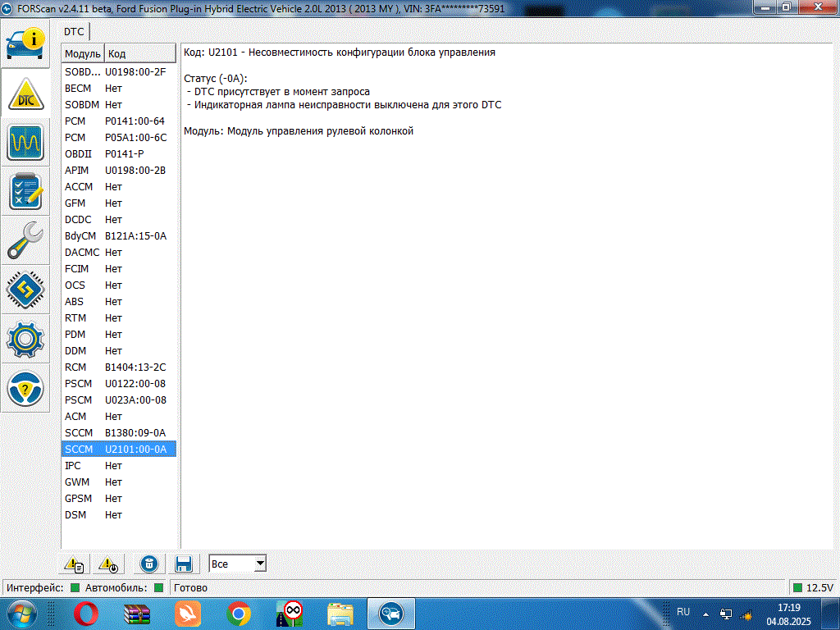Select PSCM code U0122:00-08
The width and height of the screenshot is (840, 630).
(x=119, y=384)
